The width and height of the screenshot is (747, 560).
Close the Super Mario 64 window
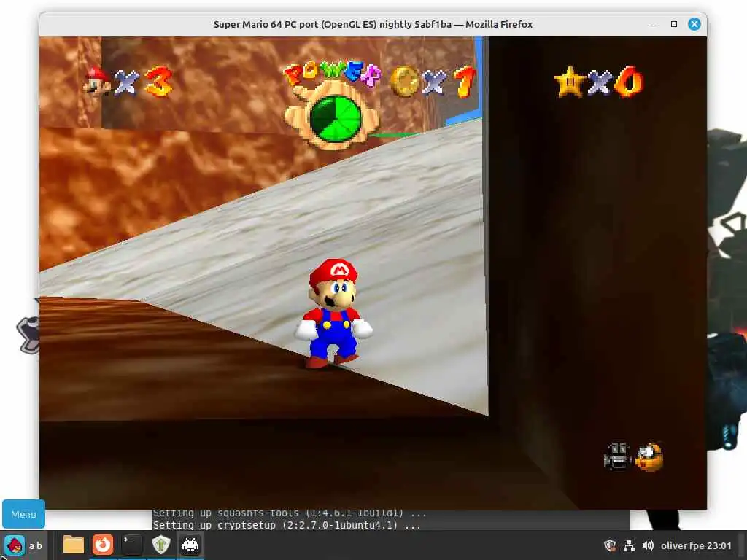tap(694, 24)
